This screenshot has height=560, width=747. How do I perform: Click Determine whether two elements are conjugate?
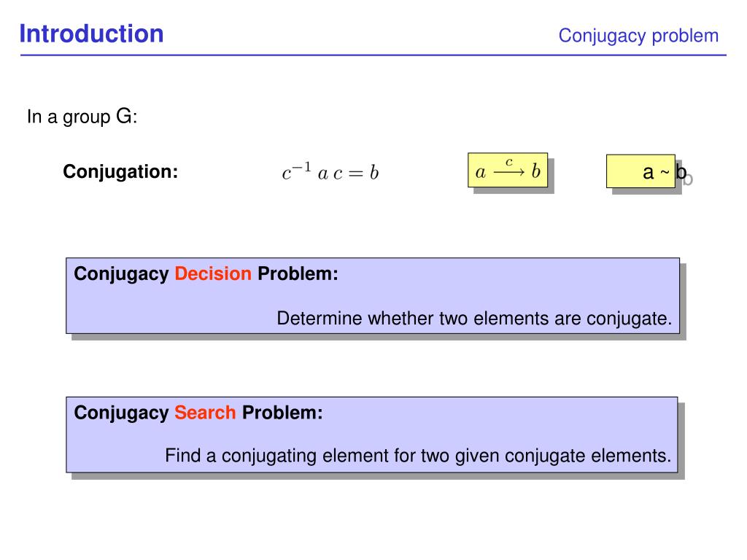click(474, 319)
